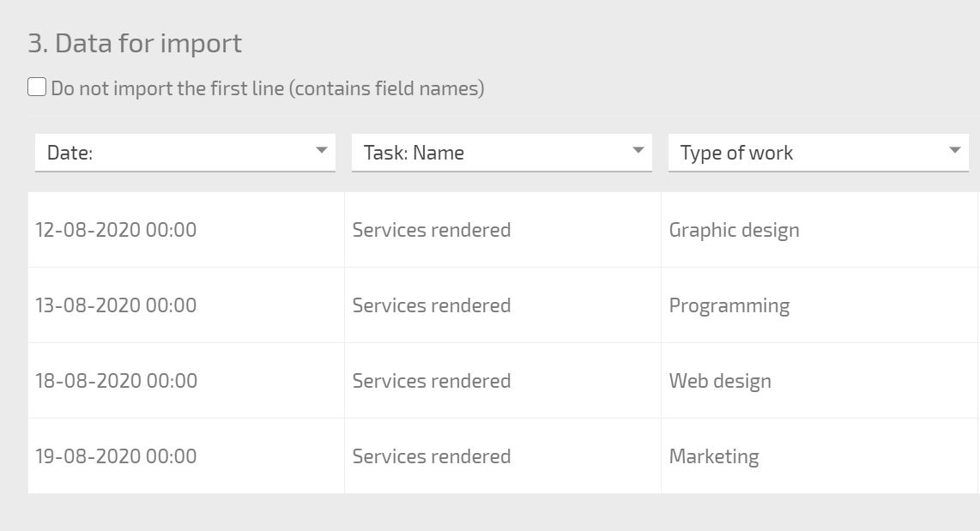Click 'Services rendered' in the 19-08-2020 row
Image resolution: width=980 pixels, height=531 pixels.
tap(432, 456)
